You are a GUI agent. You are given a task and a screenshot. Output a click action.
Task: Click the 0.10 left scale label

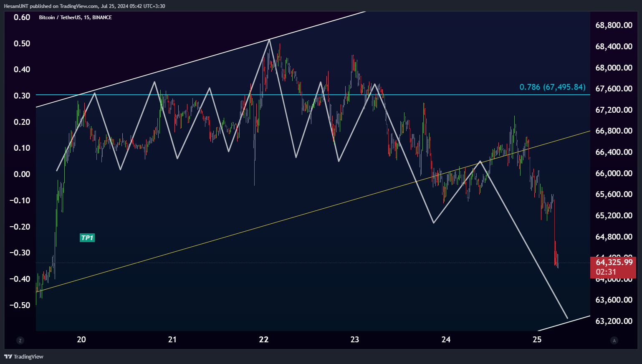click(22, 148)
